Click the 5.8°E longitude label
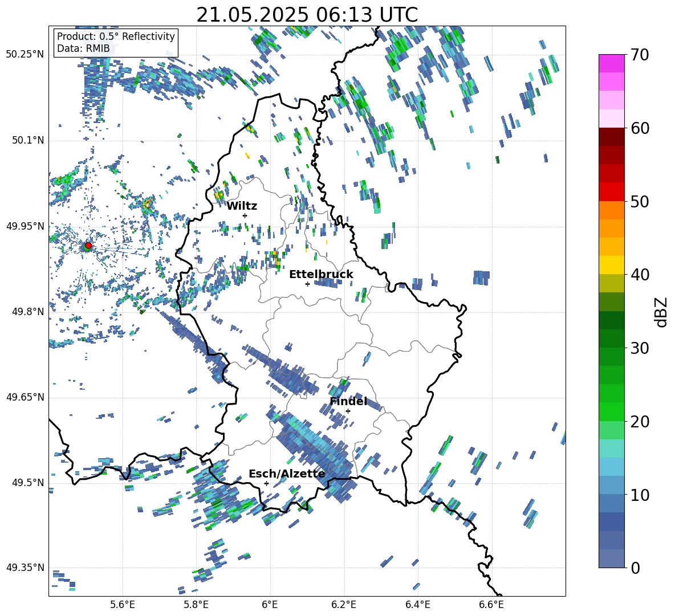 [x=196, y=605]
